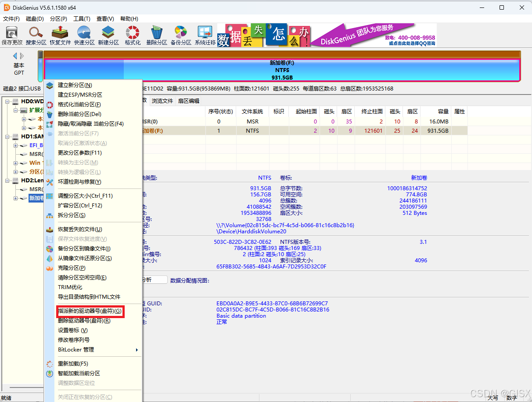Image resolution: width=532 pixels, height=402 pixels.
Task: Collapse the HD2:Len disk tree node
Action: click(7, 181)
